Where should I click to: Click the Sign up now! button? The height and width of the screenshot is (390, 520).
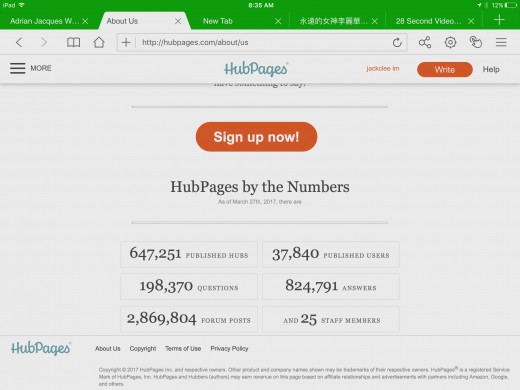[x=256, y=137]
